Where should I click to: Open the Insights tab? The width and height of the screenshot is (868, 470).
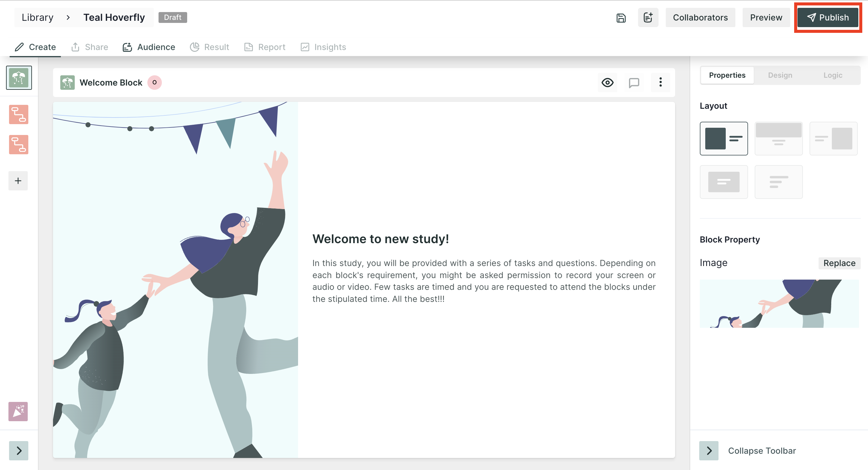(323, 47)
